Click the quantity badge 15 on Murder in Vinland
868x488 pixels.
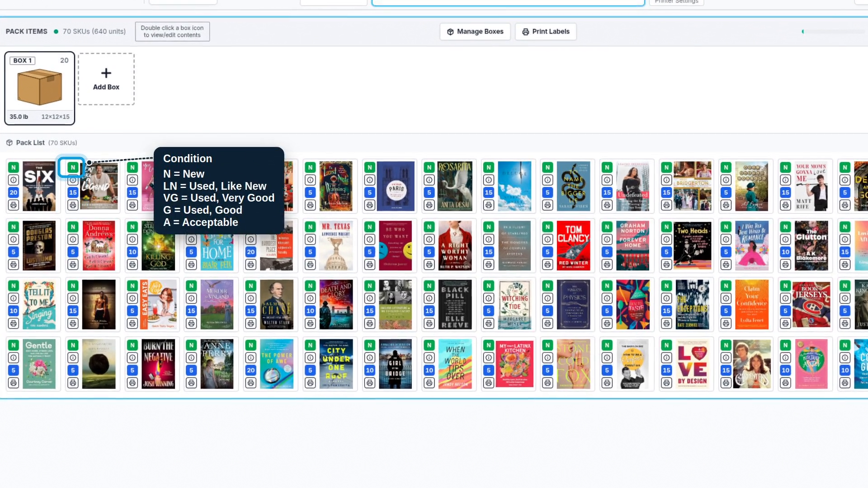click(x=192, y=311)
